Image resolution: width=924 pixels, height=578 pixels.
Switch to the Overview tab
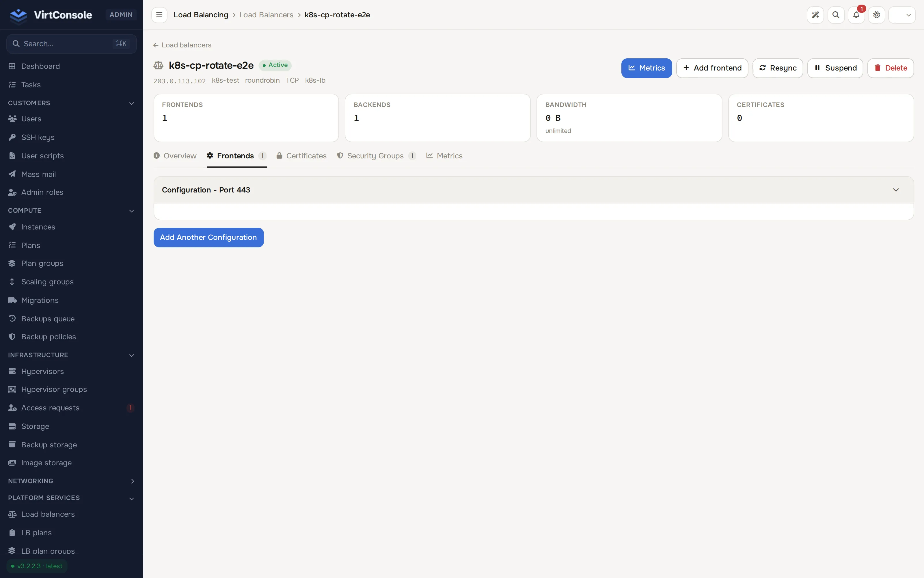point(175,156)
